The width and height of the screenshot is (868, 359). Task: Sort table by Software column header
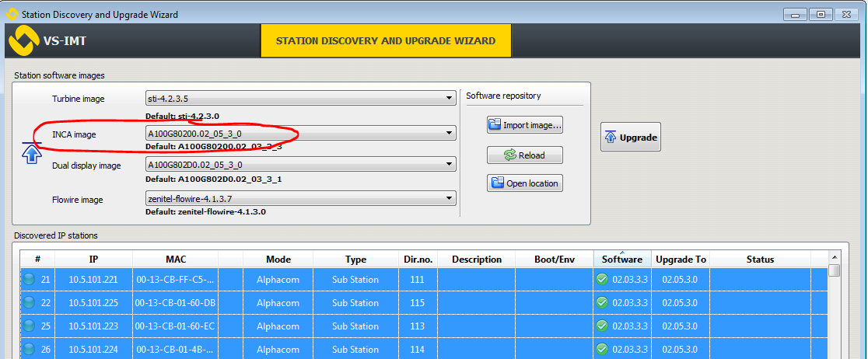[x=621, y=260]
